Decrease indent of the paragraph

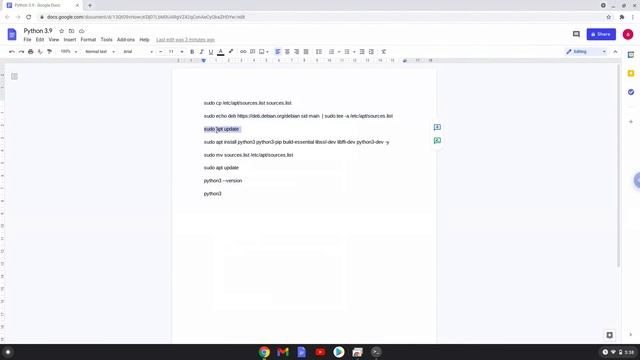coord(362,52)
